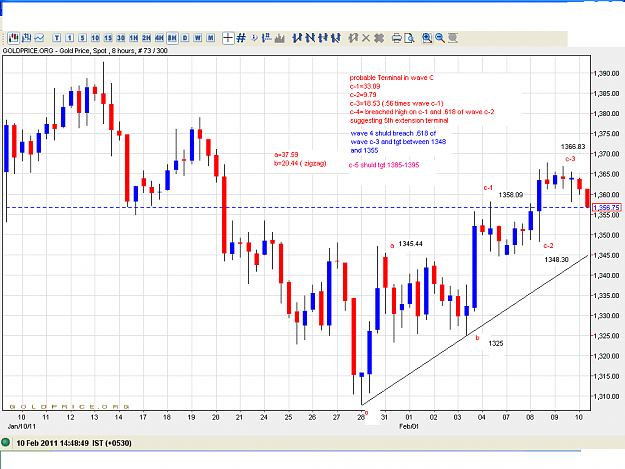Image resolution: width=625 pixels, height=469 pixels.
Task: Reset chart zoom icon
Action: point(453,38)
